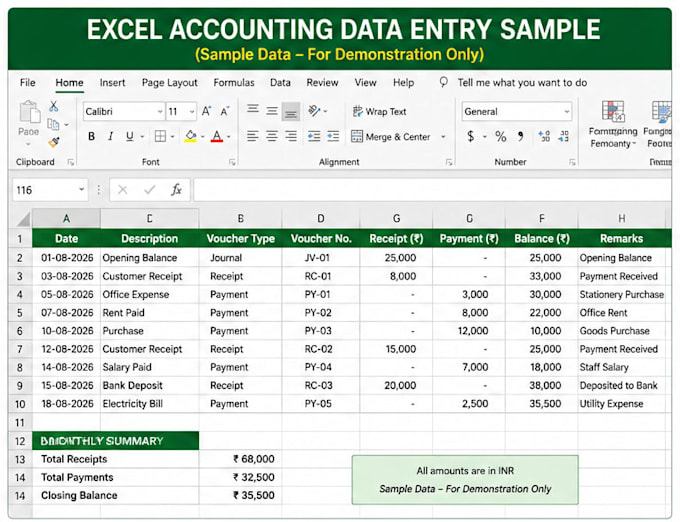Click the Enter checkmark formula bar icon

coord(150,190)
